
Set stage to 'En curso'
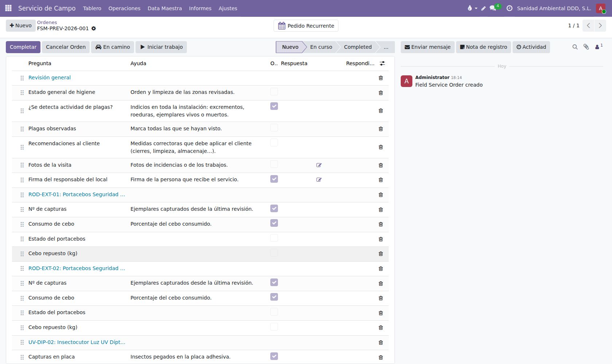321,47
